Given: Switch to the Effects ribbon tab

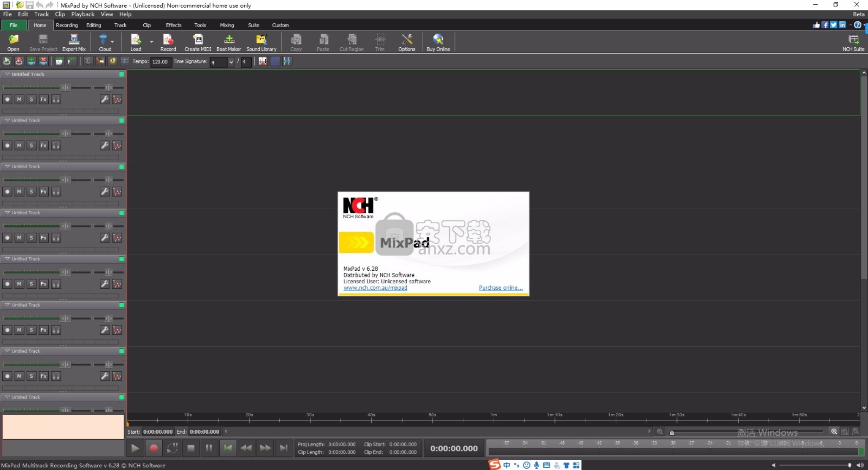Looking at the screenshot, I should click(x=174, y=25).
